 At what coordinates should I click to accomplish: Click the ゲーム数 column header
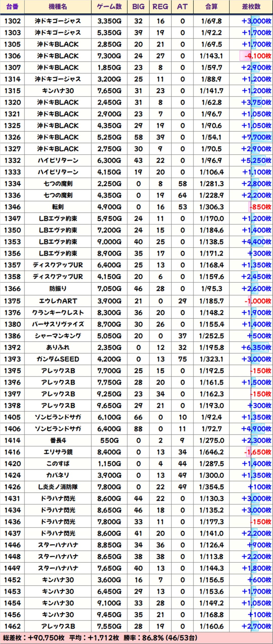point(109,7)
